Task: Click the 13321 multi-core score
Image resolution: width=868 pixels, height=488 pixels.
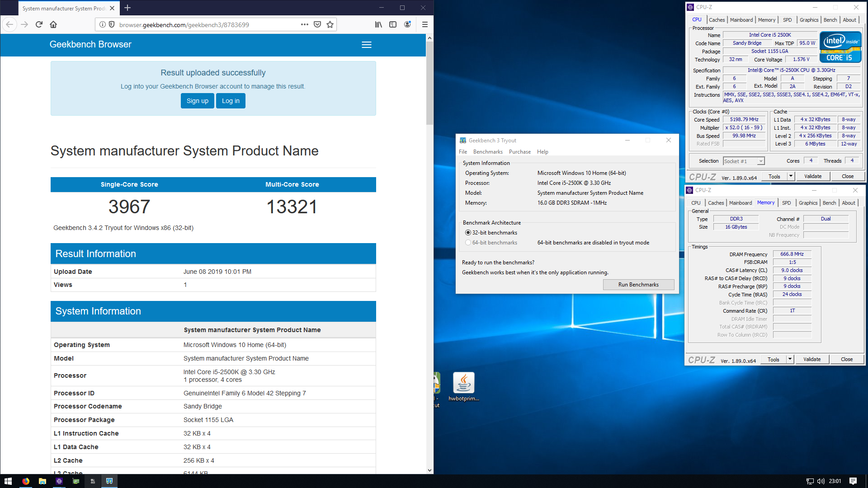Action: click(292, 207)
